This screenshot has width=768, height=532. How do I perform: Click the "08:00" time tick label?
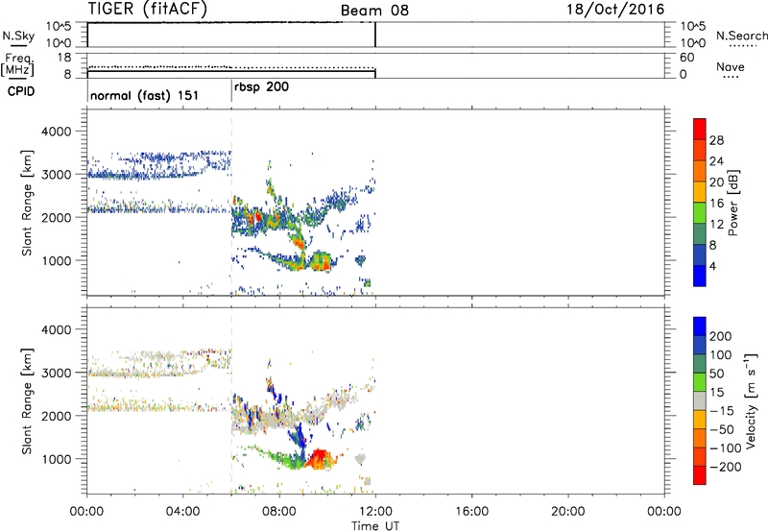coord(279,512)
